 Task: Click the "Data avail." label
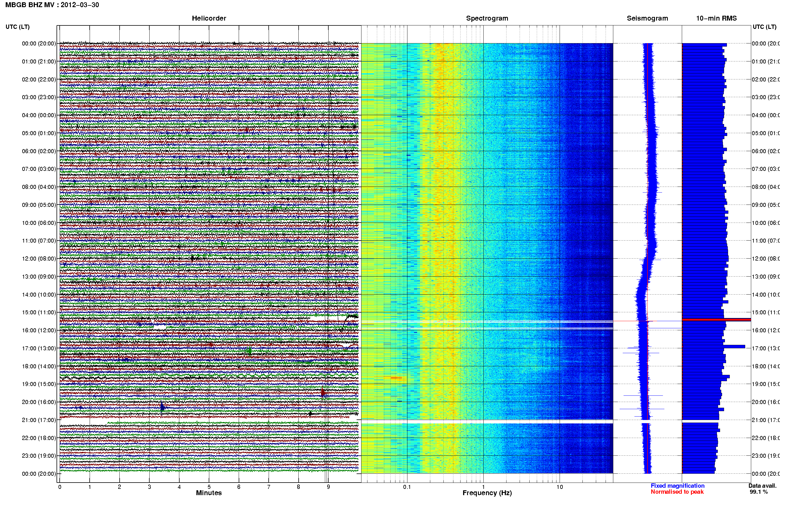pyautogui.click(x=762, y=486)
